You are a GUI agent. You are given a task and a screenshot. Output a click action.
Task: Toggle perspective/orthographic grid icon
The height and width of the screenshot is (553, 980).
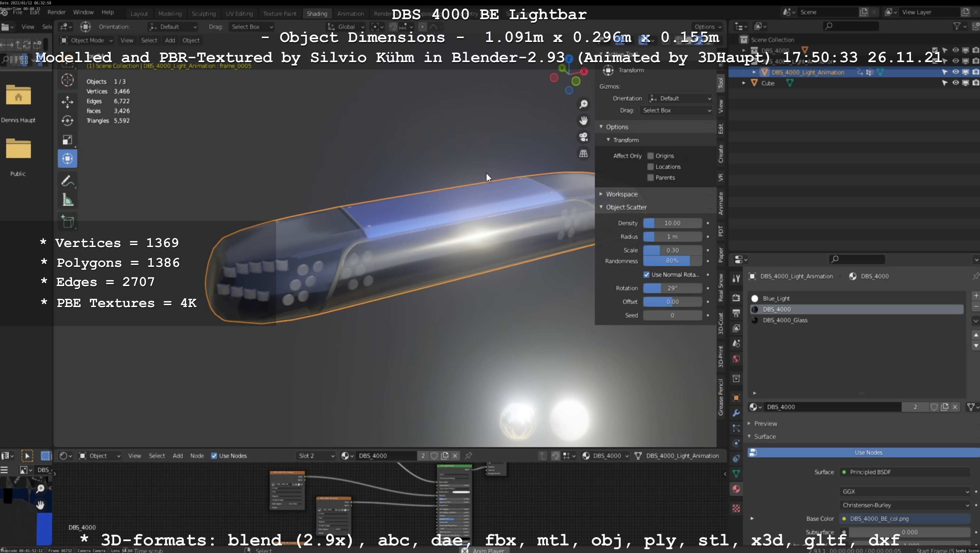[583, 153]
